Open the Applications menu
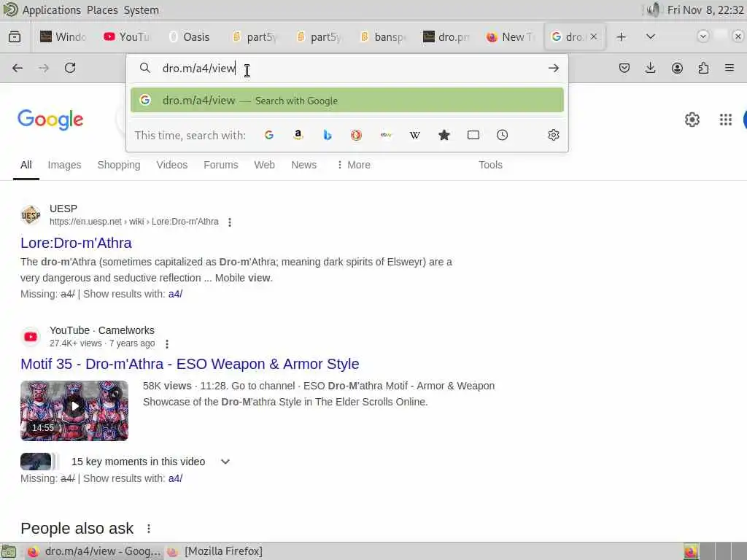Image resolution: width=747 pixels, height=560 pixels. tap(52, 10)
